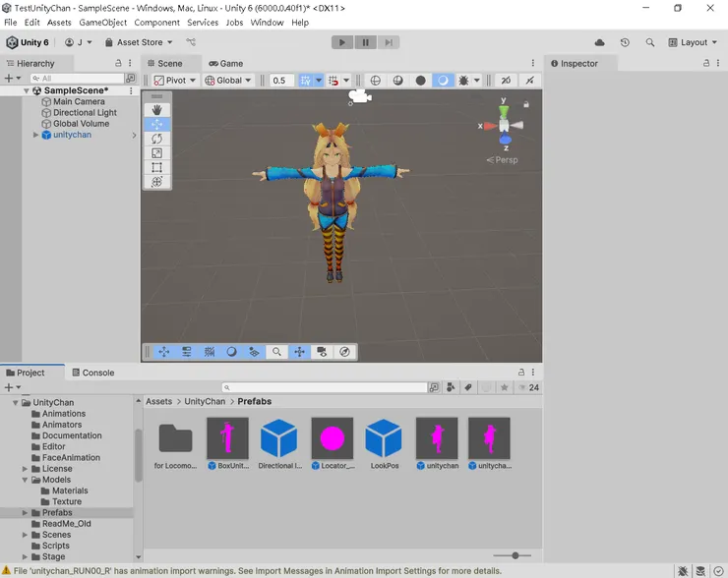The height and width of the screenshot is (578, 728).
Task: Open the GameObject menu
Action: point(103,23)
